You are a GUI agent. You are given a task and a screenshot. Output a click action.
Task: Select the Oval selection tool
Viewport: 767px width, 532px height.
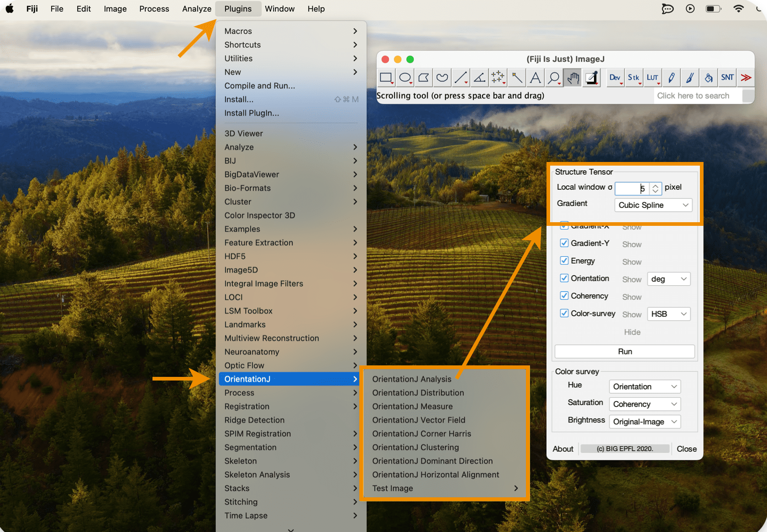[405, 78]
